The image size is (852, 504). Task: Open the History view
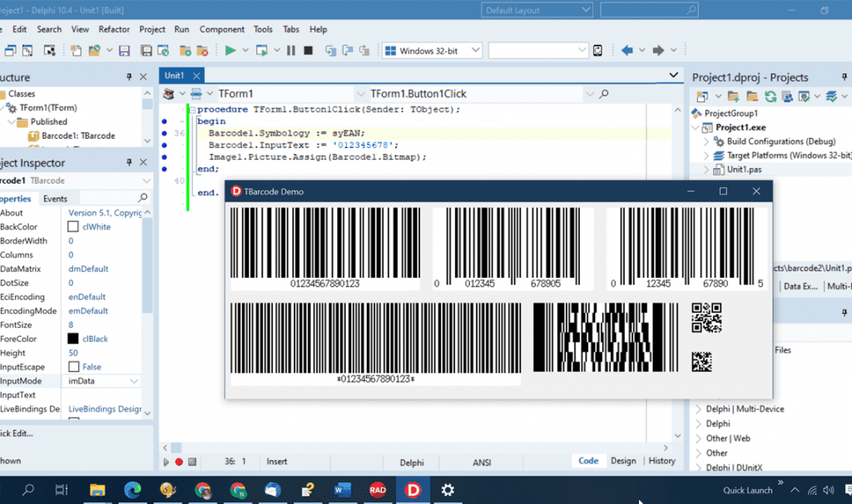pos(661,461)
